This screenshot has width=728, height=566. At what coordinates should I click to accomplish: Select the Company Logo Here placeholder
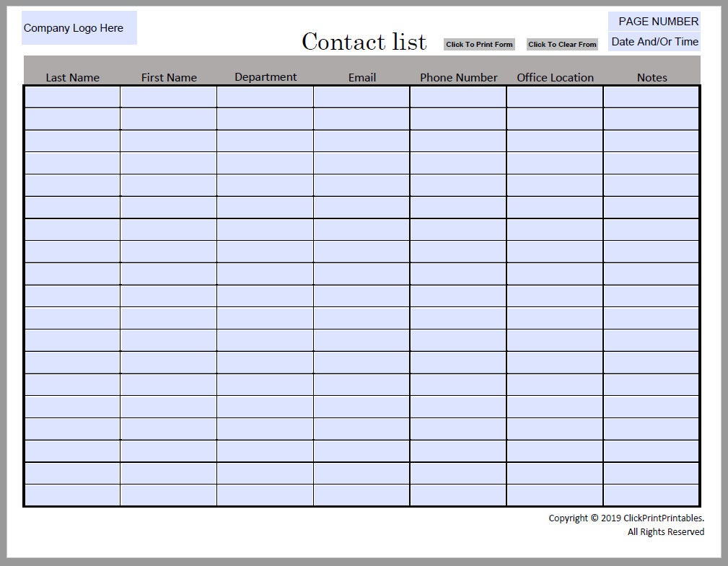[78, 28]
